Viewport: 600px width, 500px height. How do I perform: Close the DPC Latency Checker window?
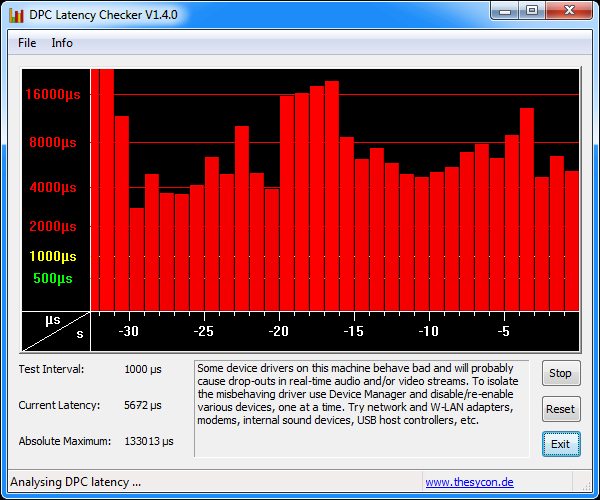coord(569,10)
